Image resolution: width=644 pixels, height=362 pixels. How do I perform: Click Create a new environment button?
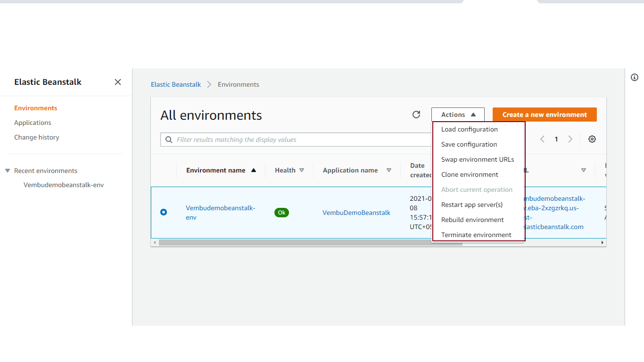coord(545,115)
